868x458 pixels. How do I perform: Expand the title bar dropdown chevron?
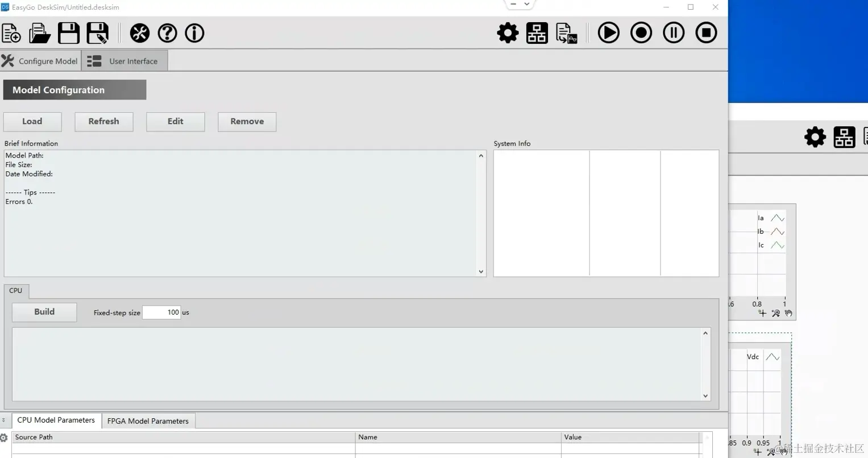527,4
